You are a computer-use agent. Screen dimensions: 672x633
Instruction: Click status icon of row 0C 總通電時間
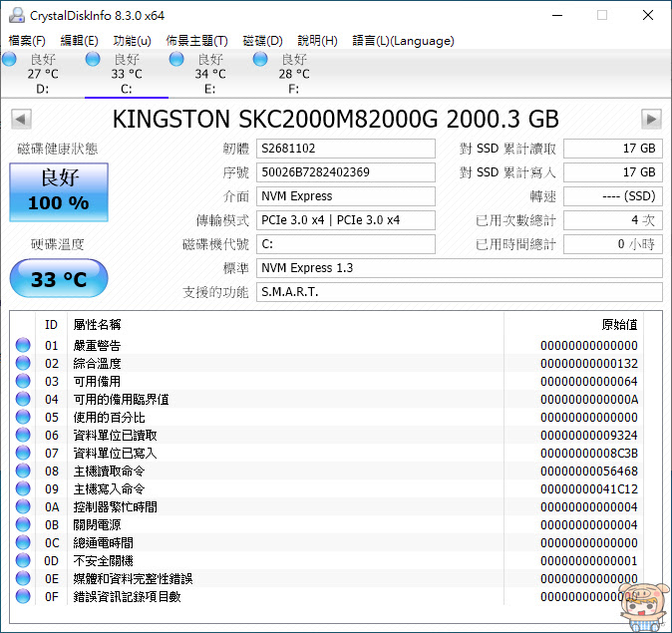pos(23,542)
